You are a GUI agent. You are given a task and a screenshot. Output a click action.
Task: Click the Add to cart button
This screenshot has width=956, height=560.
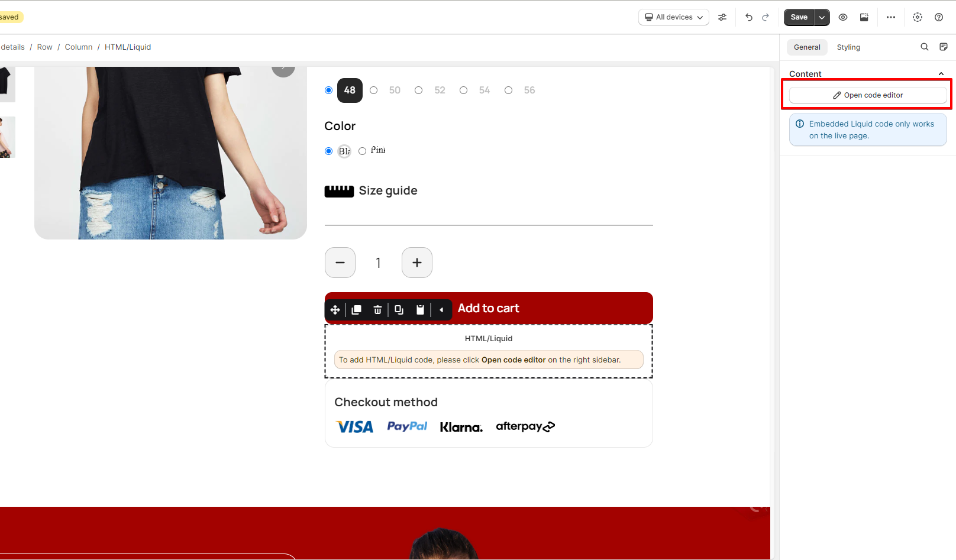click(x=489, y=308)
